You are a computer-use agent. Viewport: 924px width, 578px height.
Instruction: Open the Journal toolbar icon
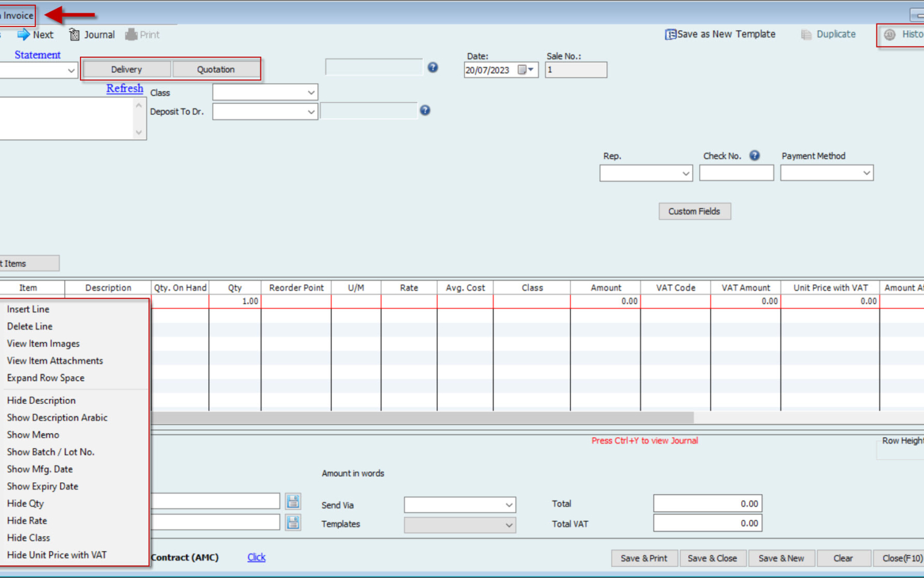75,34
